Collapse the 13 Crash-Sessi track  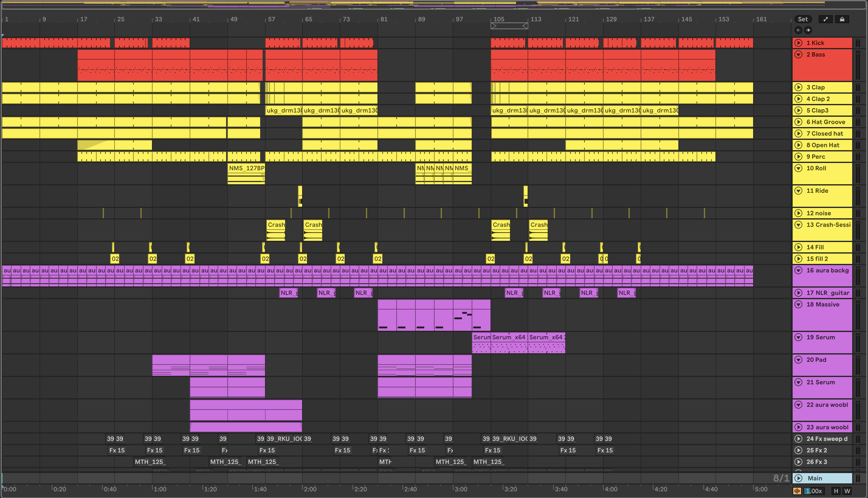[x=799, y=225]
